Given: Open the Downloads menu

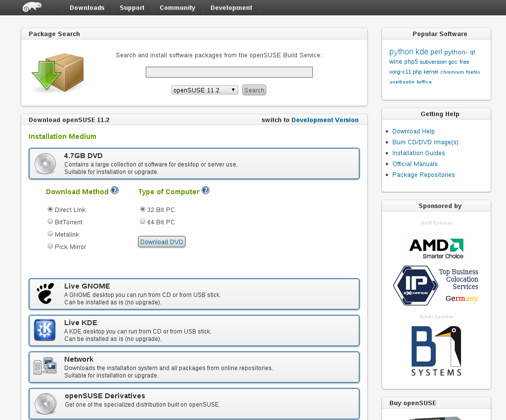Looking at the screenshot, I should pos(87,8).
